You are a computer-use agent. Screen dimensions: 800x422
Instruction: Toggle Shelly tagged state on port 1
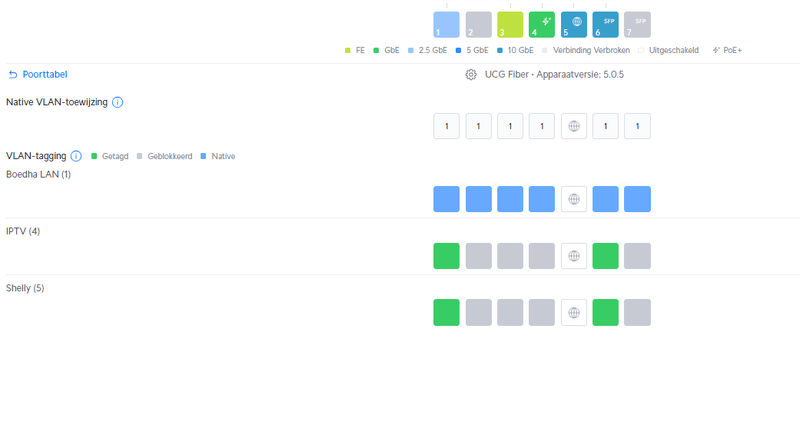pos(446,312)
